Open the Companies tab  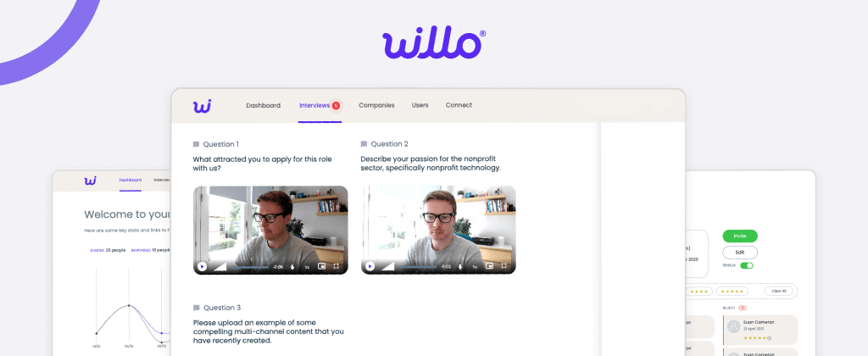tap(376, 105)
